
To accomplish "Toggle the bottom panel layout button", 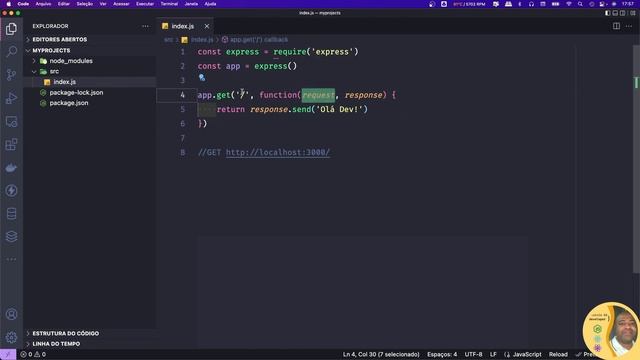I will coord(615,13).
